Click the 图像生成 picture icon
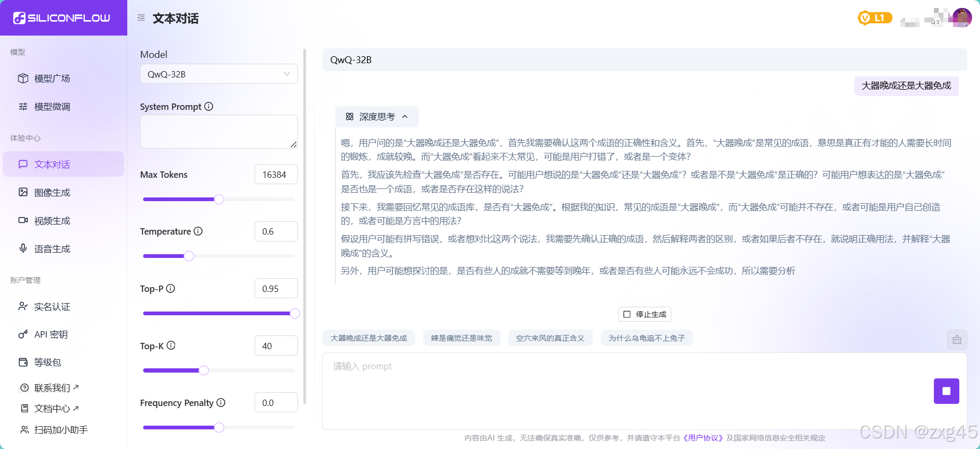Viewport: 980px width, 449px height. [x=23, y=192]
